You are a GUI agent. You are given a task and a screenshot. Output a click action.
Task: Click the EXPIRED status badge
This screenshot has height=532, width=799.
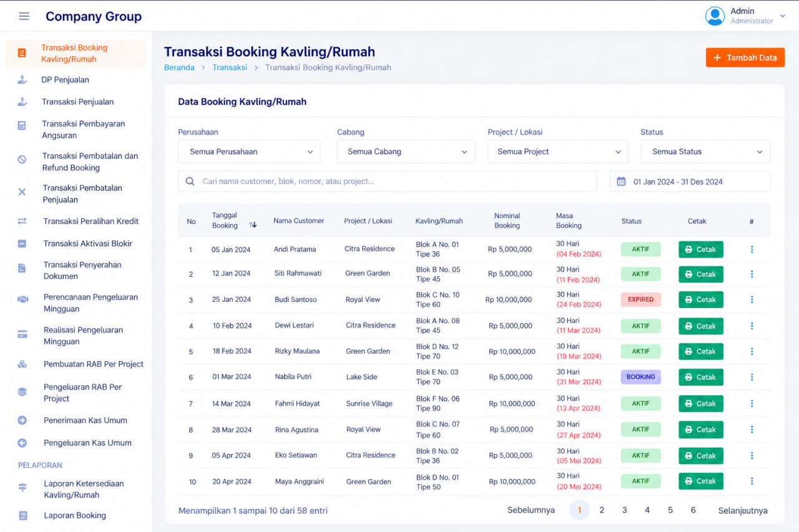[x=640, y=299]
